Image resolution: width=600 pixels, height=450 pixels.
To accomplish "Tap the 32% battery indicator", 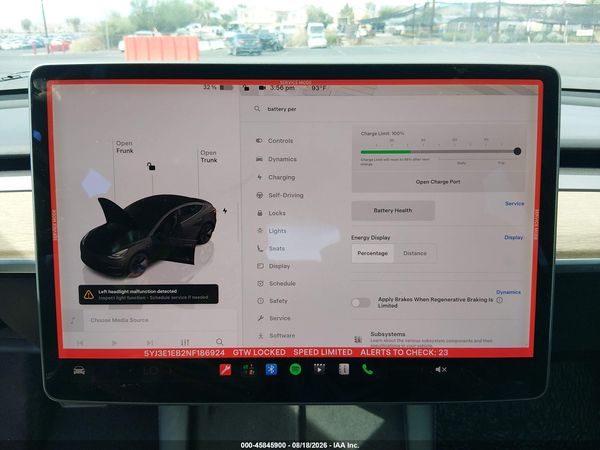I will click(x=218, y=87).
